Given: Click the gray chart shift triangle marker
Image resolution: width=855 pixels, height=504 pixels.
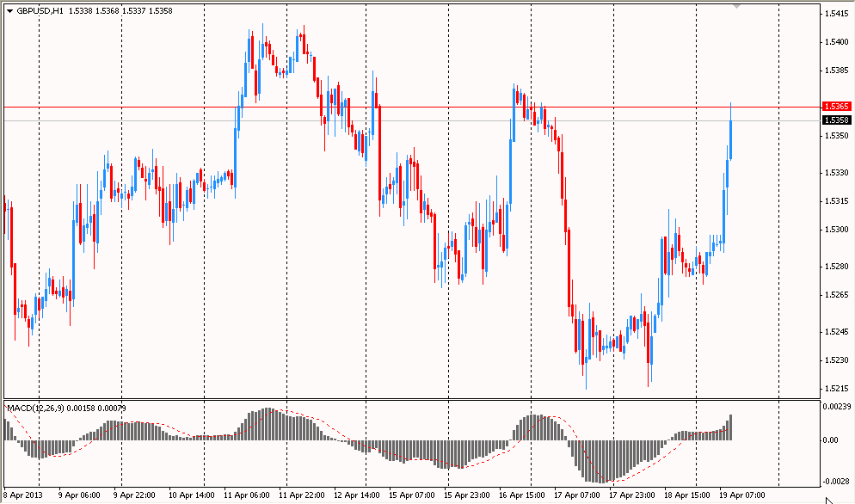Looking at the screenshot, I should [736, 6].
